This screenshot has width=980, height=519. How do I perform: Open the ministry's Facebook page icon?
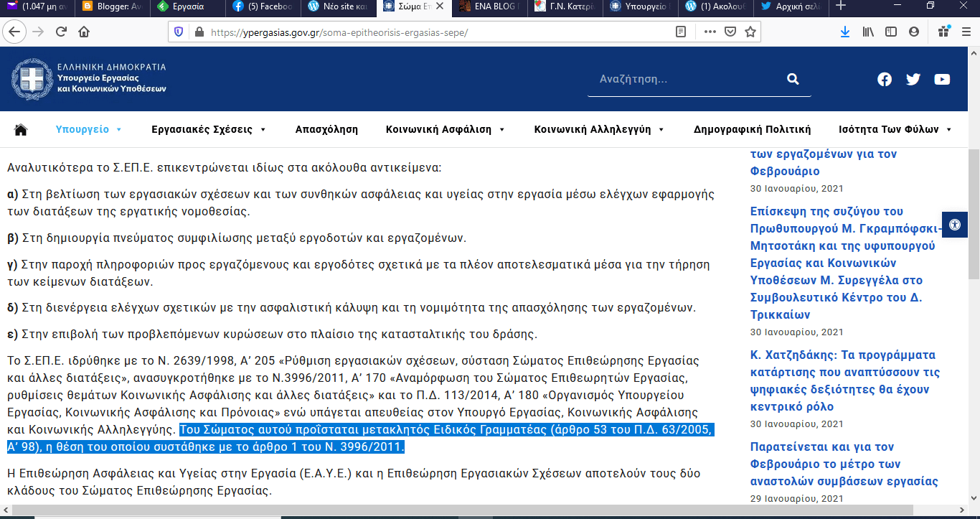[x=885, y=80]
